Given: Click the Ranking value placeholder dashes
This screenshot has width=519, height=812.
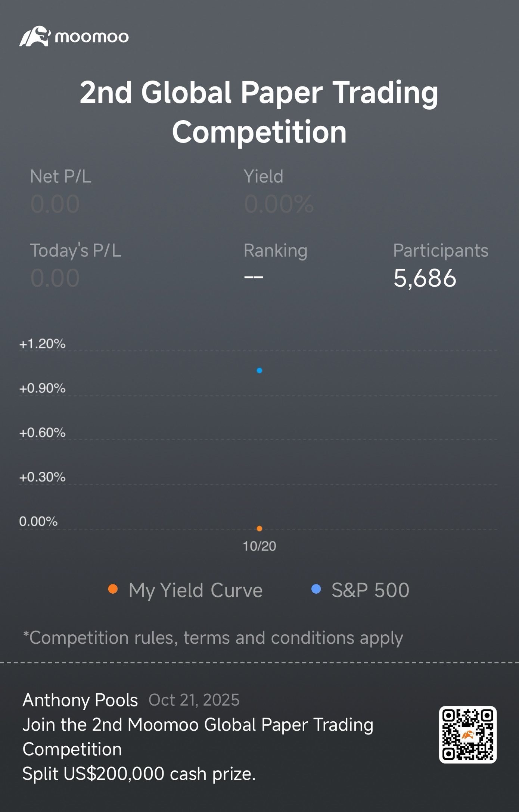Looking at the screenshot, I should click(x=253, y=277).
